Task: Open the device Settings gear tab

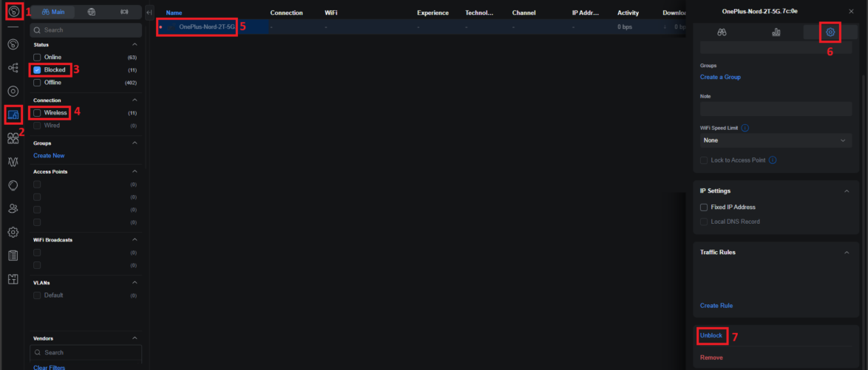Action: pos(830,32)
